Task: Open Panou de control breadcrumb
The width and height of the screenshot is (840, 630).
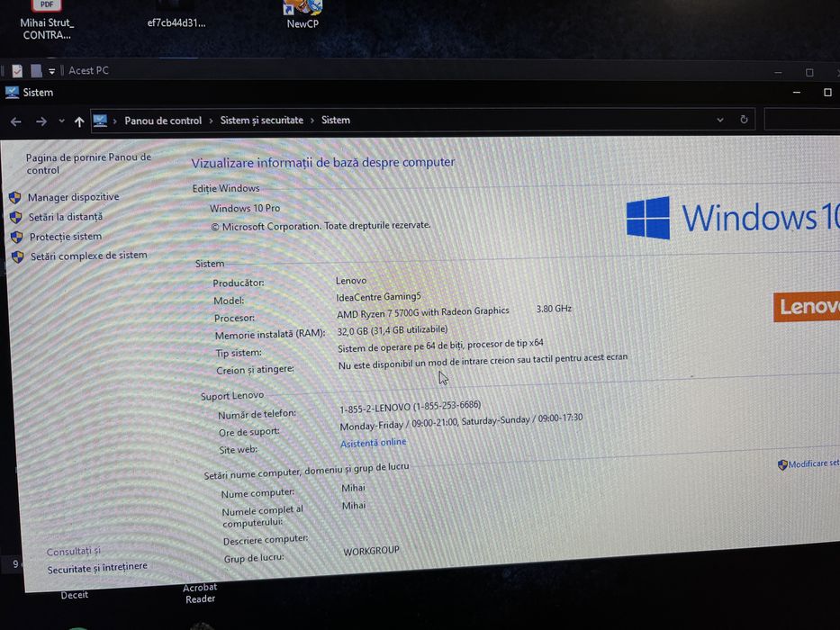Action: (163, 121)
